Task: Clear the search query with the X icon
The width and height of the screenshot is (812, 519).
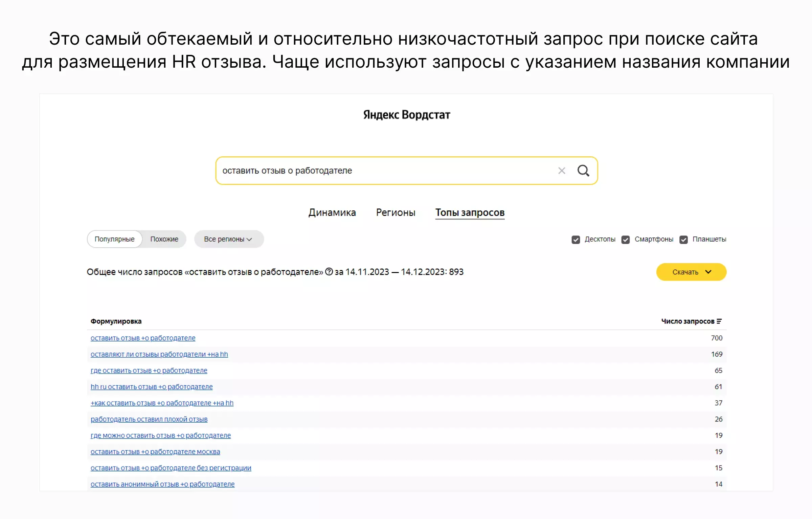Action: pos(562,171)
